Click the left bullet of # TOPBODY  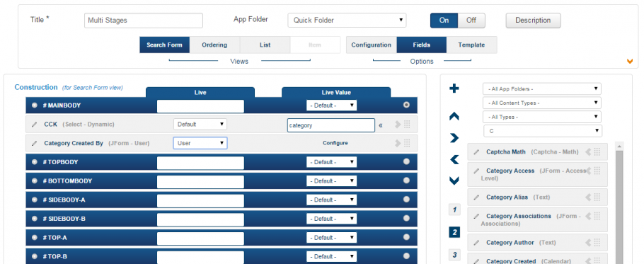point(35,162)
